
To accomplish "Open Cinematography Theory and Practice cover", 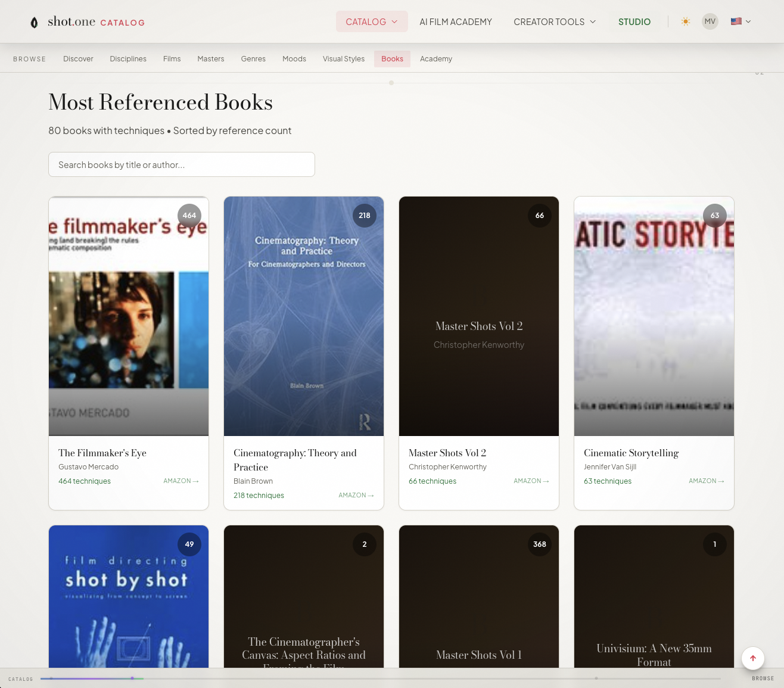I will tap(304, 316).
